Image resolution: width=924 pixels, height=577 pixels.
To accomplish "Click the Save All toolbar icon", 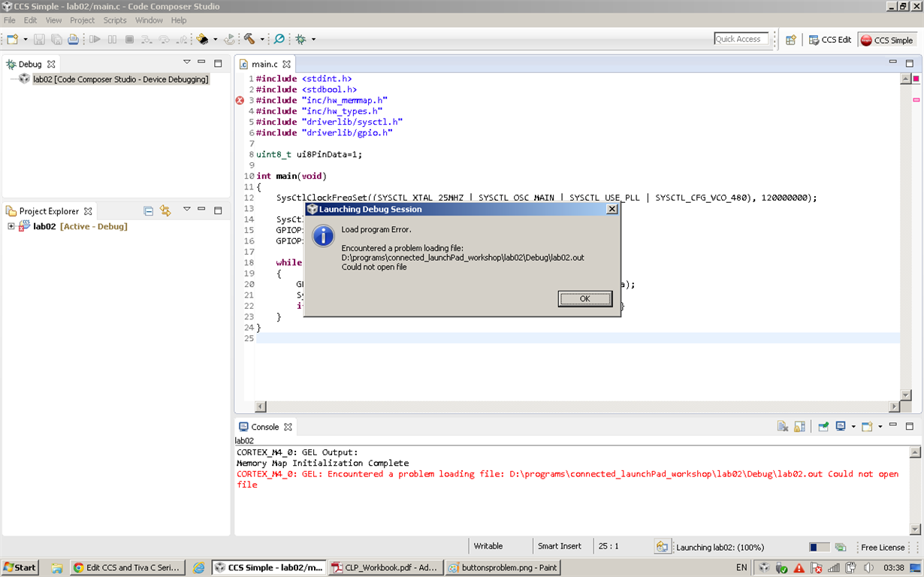I will pyautogui.click(x=56, y=39).
